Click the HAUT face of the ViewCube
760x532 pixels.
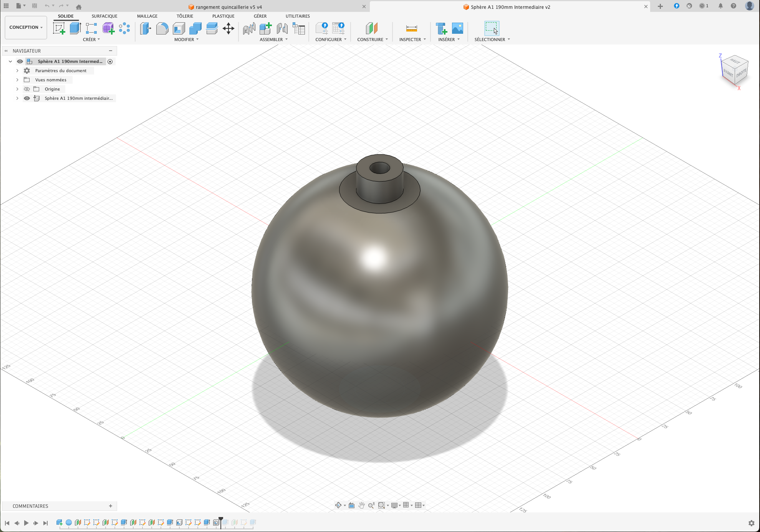point(735,61)
